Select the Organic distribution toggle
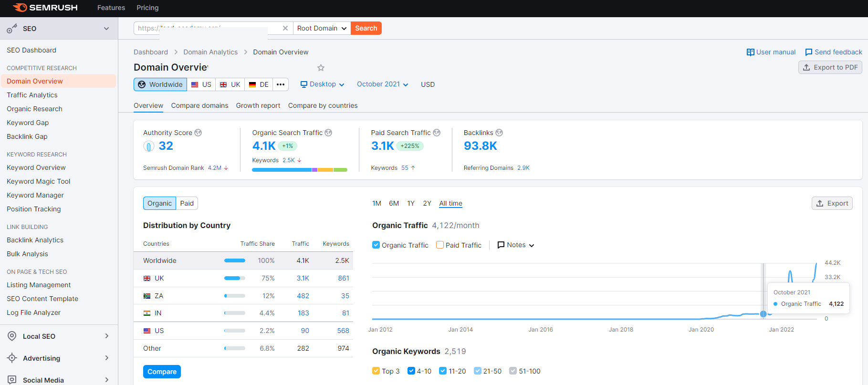 click(x=159, y=203)
